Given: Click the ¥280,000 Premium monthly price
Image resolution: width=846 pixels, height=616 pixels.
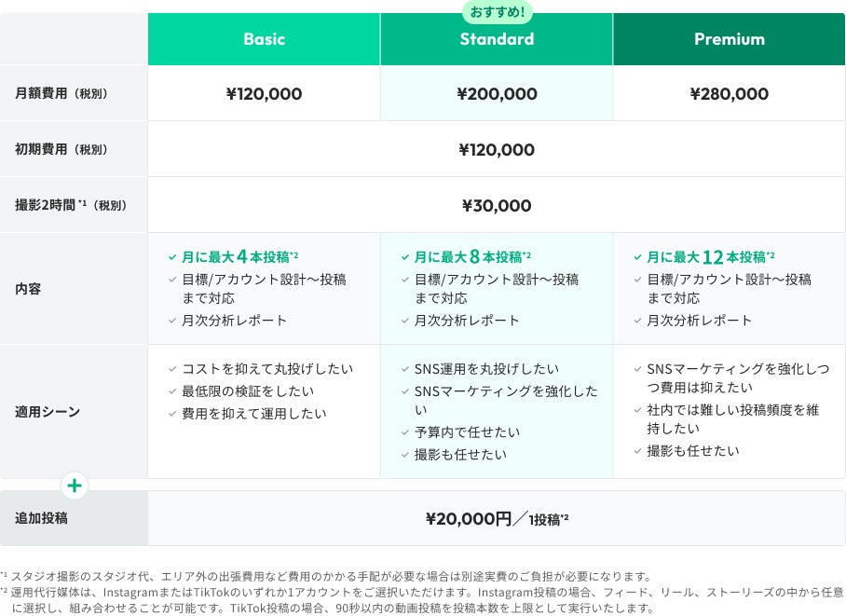Looking at the screenshot, I should (x=729, y=94).
